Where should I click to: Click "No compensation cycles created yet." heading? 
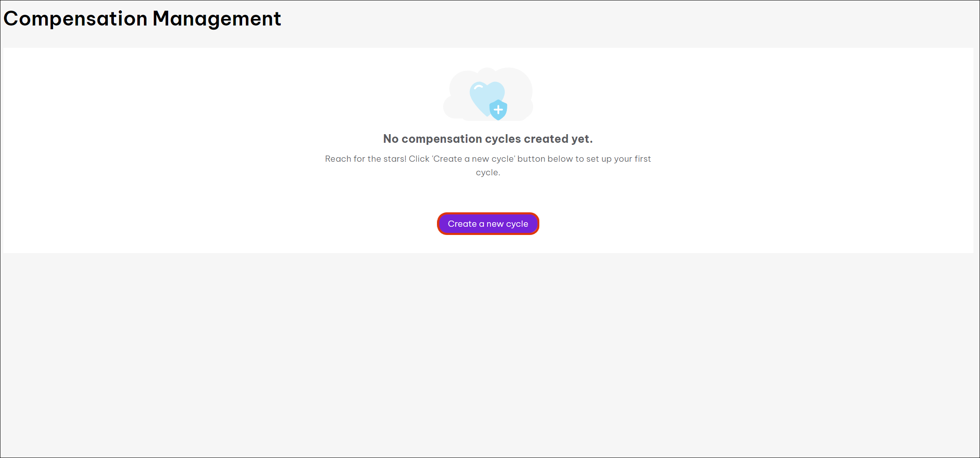click(488, 139)
